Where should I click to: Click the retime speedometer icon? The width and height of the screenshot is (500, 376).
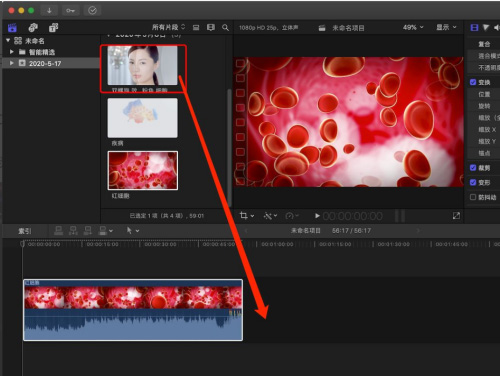pyautogui.click(x=289, y=216)
